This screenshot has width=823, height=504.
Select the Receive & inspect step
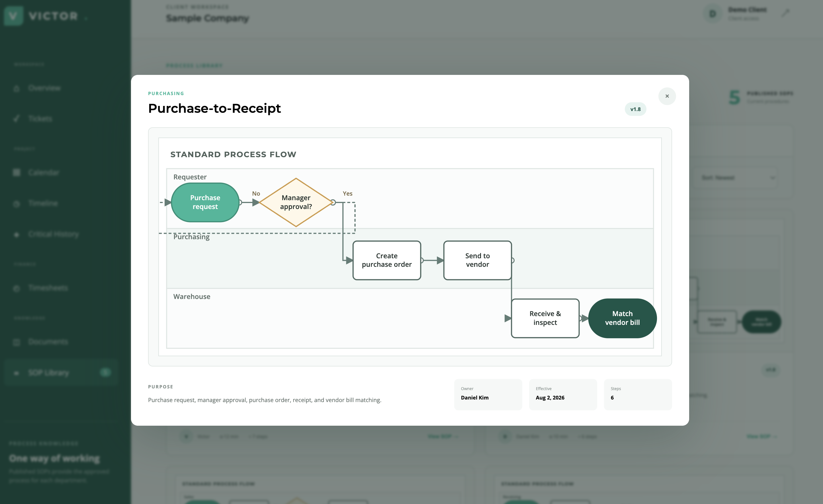[x=545, y=318]
